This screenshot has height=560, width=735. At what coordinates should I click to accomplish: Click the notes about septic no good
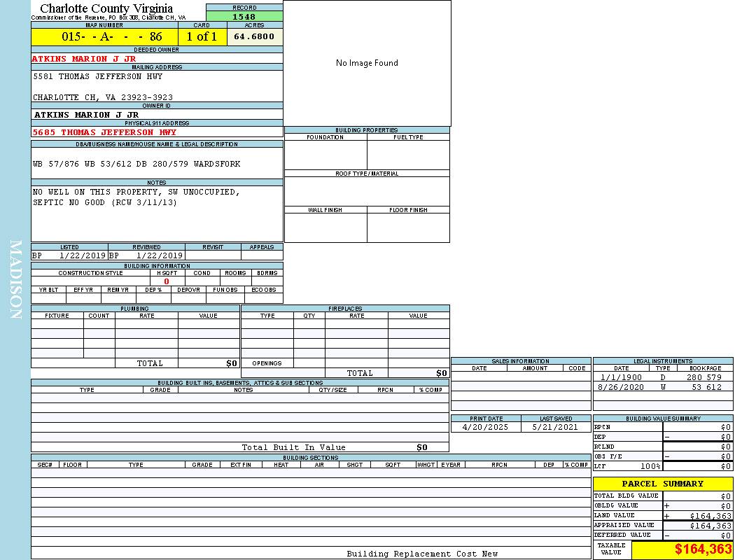pos(105,202)
